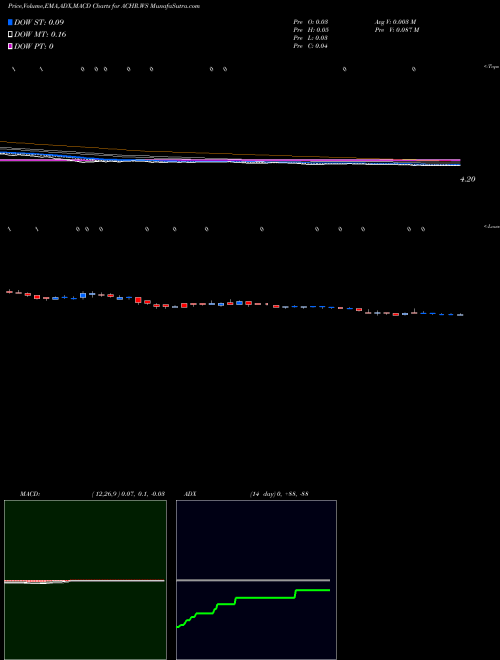Select the 'DOW MT: 0.16' legend text
This screenshot has height=660, width=500.
tap(40, 34)
